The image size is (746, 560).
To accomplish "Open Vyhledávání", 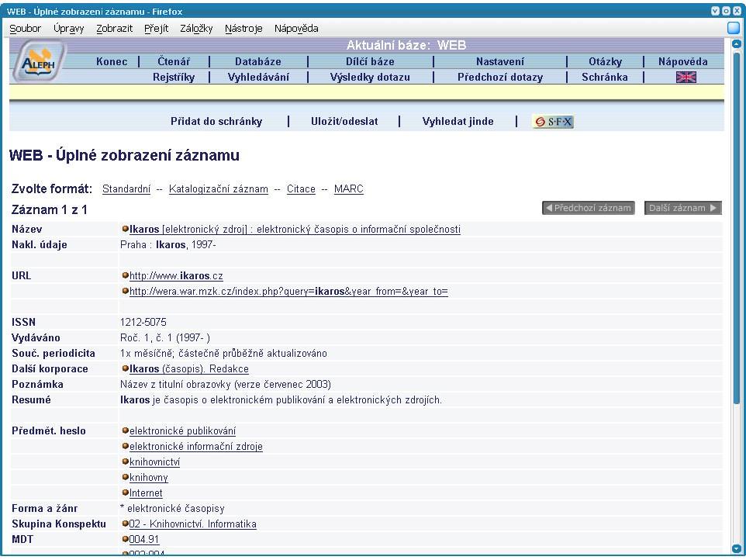I will [258, 77].
